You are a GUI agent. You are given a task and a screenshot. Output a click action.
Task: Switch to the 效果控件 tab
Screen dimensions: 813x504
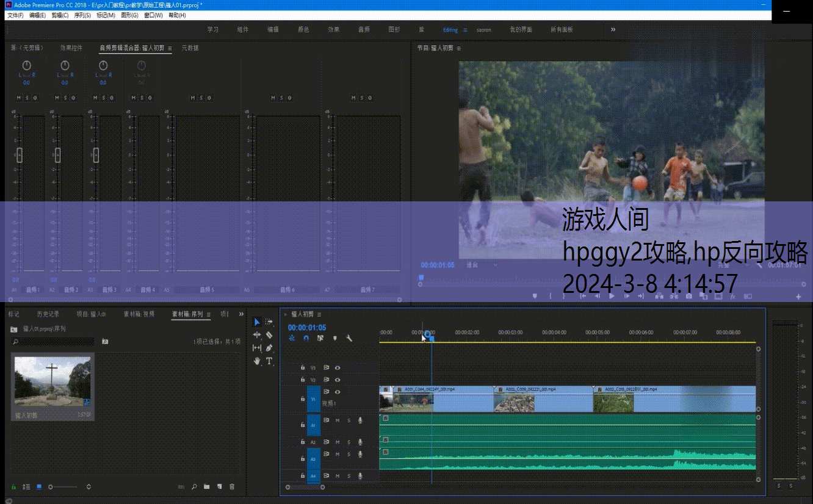click(71, 48)
